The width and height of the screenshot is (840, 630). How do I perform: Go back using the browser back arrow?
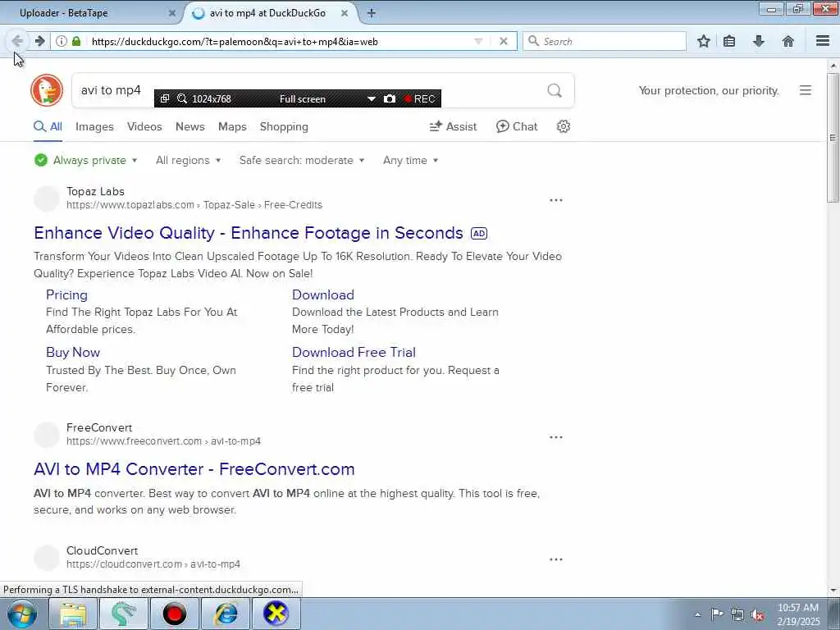[17, 41]
